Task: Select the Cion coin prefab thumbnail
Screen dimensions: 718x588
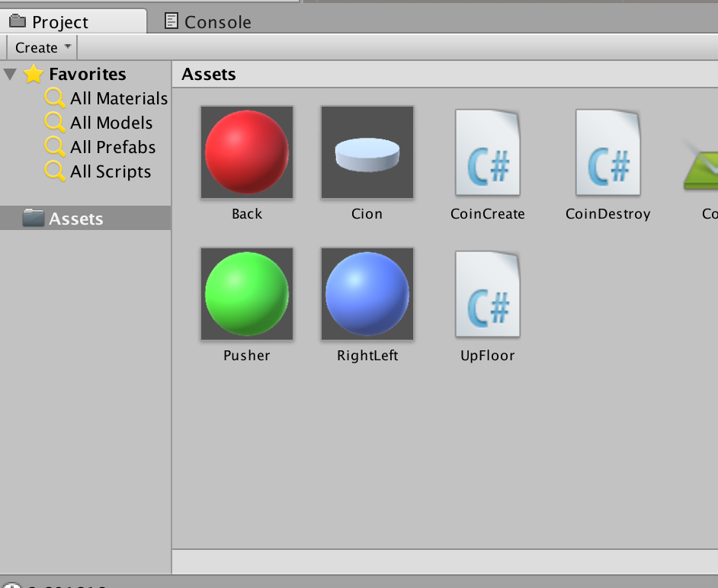Action: coord(367,152)
